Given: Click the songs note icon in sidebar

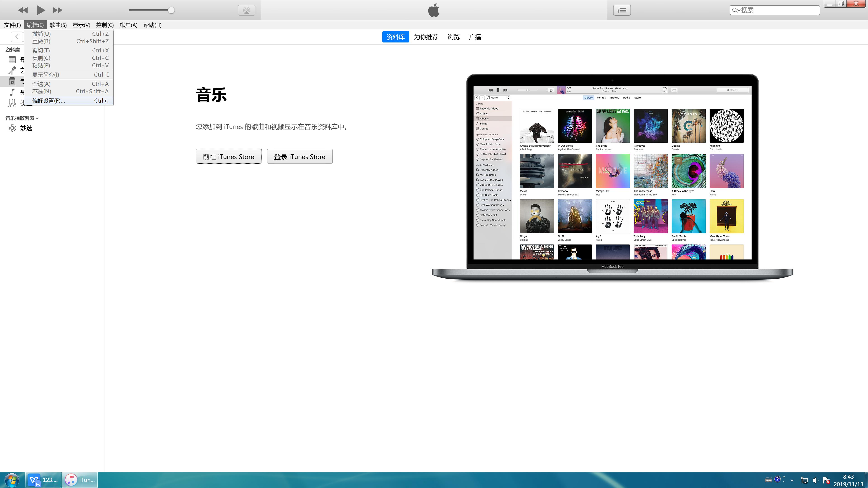Looking at the screenshot, I should [x=12, y=92].
